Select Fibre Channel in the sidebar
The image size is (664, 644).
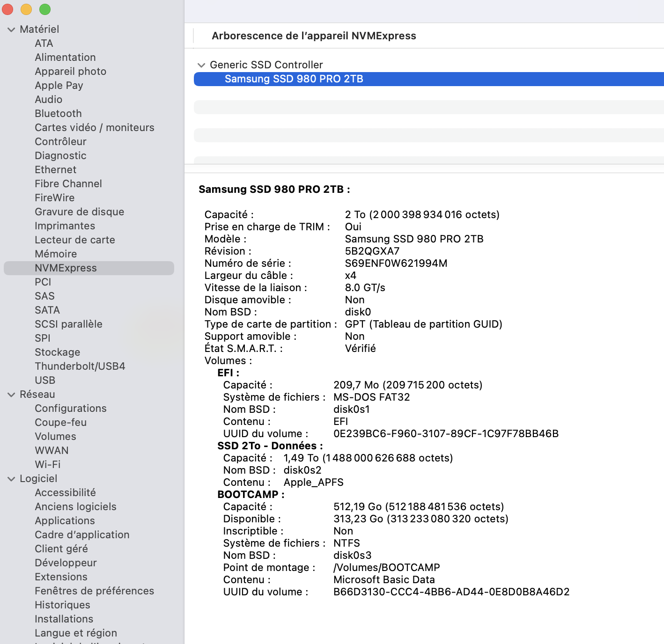click(68, 183)
